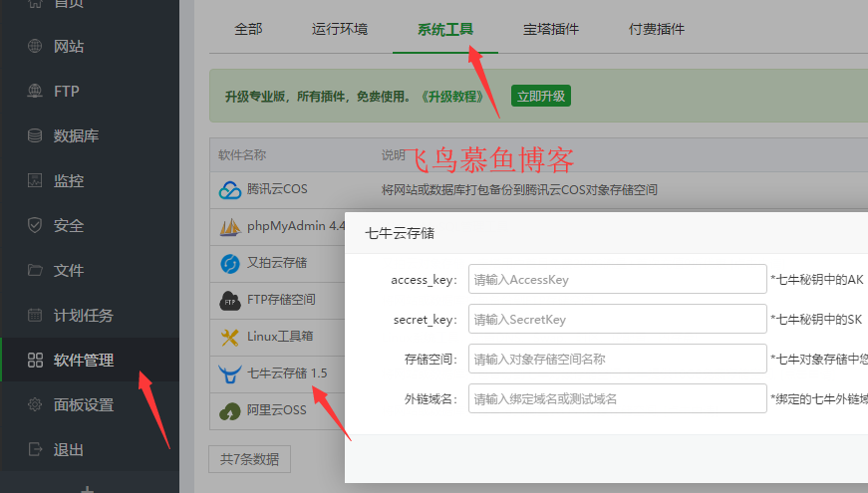Click the Tencent Cloud COS icon
Image resolution: width=868 pixels, height=493 pixels.
(230, 189)
